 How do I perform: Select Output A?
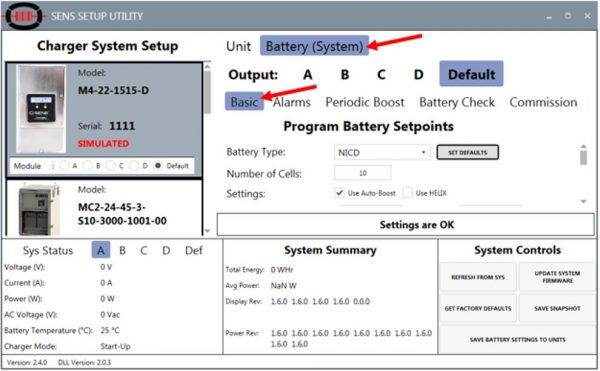(307, 75)
